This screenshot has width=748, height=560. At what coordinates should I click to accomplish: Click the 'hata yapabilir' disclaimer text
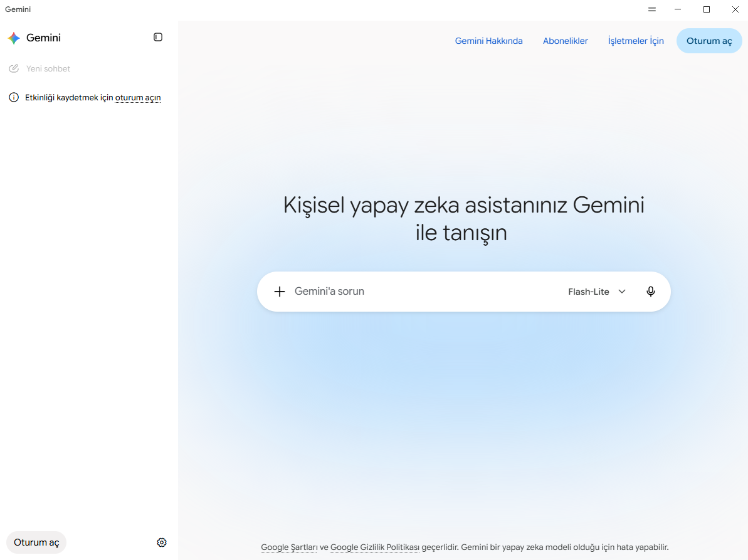(641, 547)
